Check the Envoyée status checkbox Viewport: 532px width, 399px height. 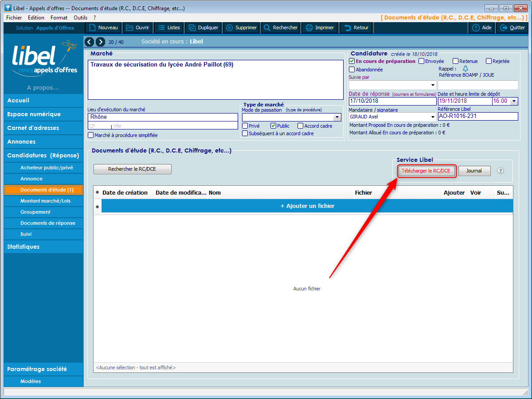click(421, 61)
